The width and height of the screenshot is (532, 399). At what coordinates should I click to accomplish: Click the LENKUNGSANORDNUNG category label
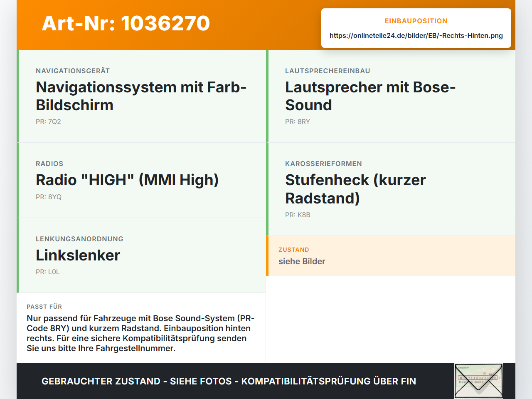click(79, 239)
